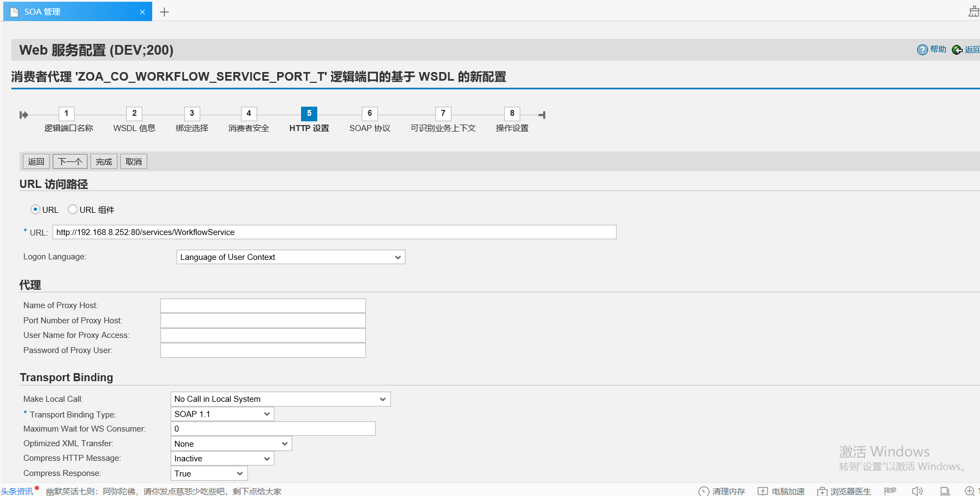The width and height of the screenshot is (980, 496).
Task: Click the 取消 cancel button
Action: click(x=133, y=161)
